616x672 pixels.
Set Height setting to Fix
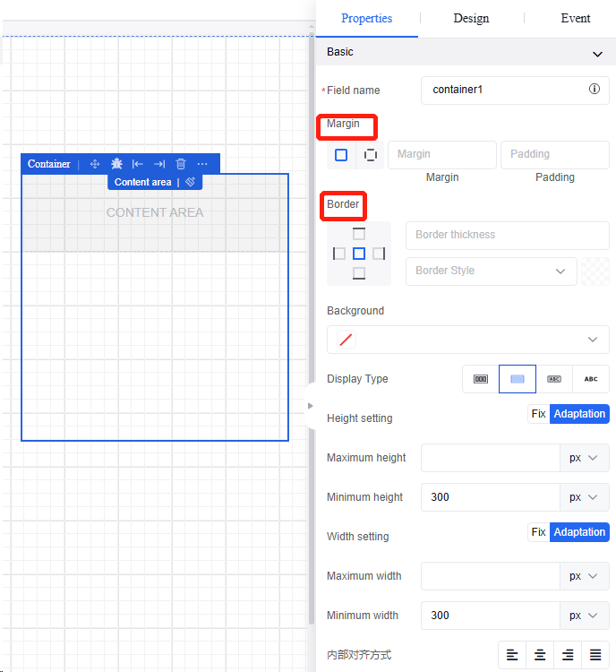(538, 414)
